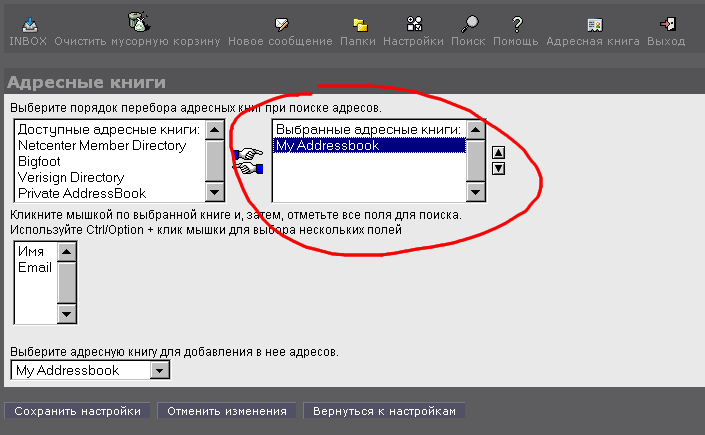Click available books list scroll up arrow
Screen dimensions: 705x435
[214, 130]
